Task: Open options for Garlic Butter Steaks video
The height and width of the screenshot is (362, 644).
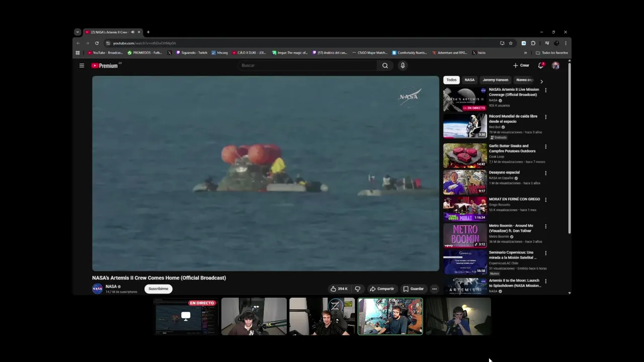Action: 545,147
